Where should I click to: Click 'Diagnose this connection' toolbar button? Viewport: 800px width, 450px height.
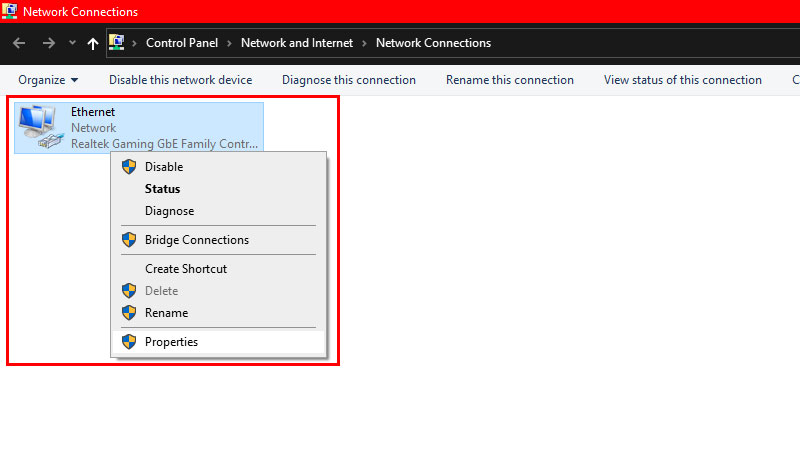pyautogui.click(x=348, y=80)
